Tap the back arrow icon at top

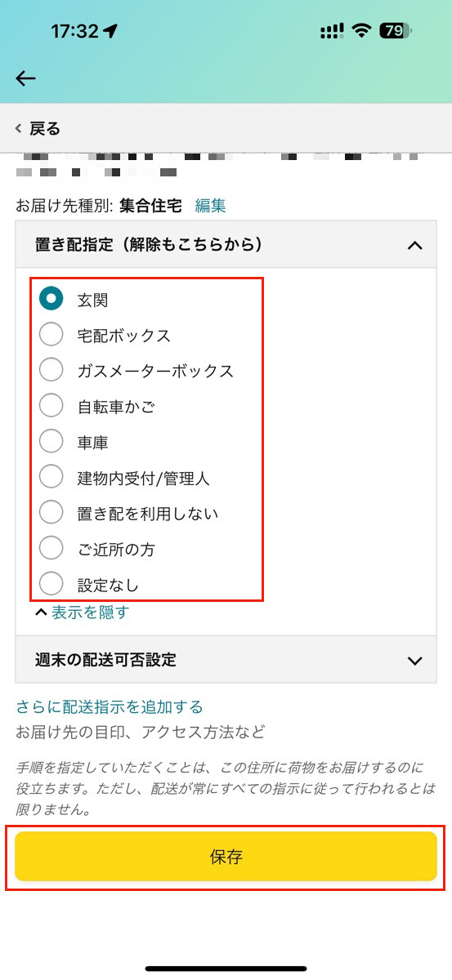26,78
